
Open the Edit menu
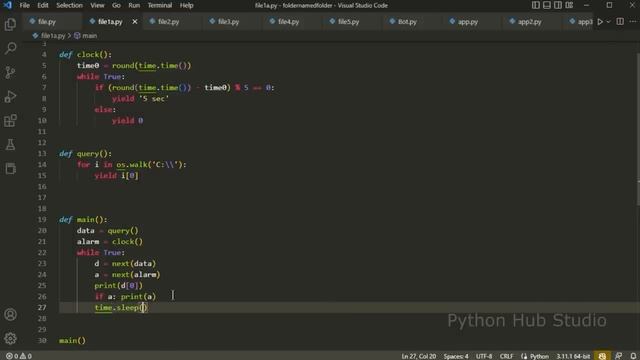pyautogui.click(x=42, y=5)
